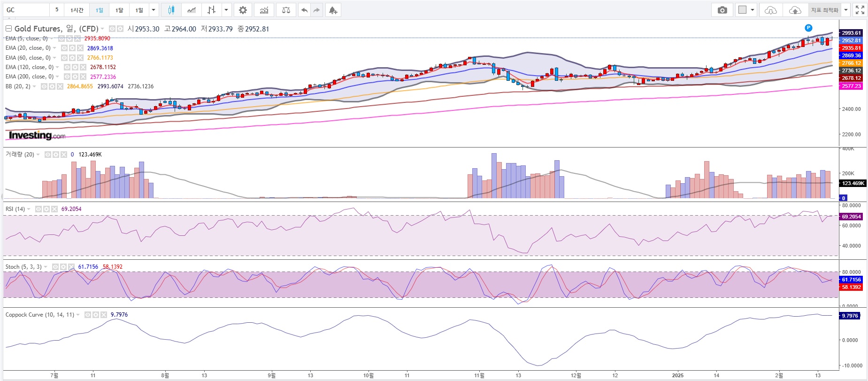Open Gold Futures main series settings gear
Image resolution: width=868 pixels, height=381 pixels.
pyautogui.click(x=120, y=29)
